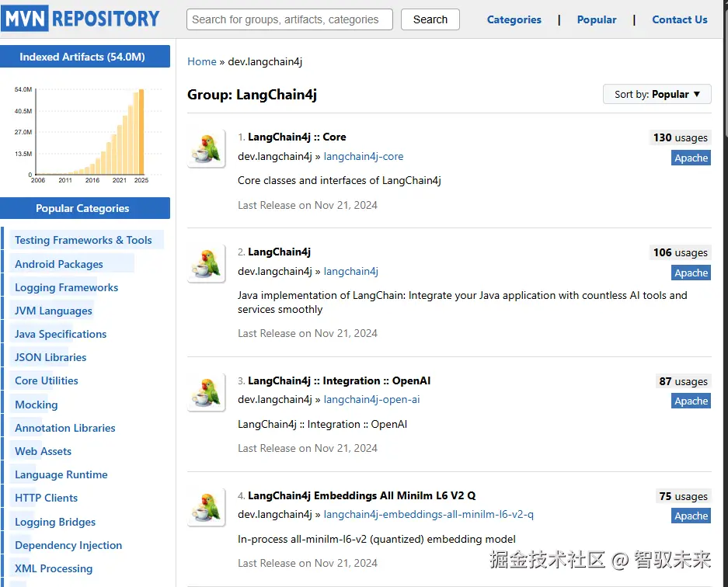
Task: Open the parrot icon beside langchain4j artifact
Action: click(x=206, y=263)
